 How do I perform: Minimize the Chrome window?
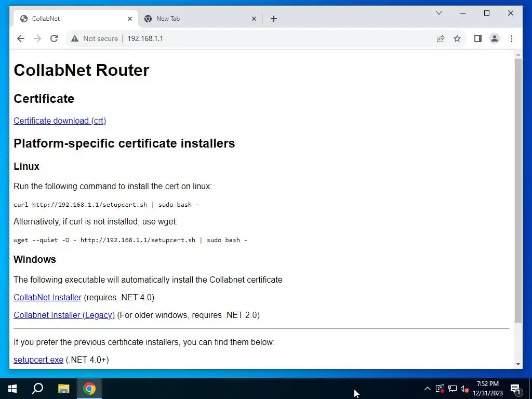coord(463,13)
